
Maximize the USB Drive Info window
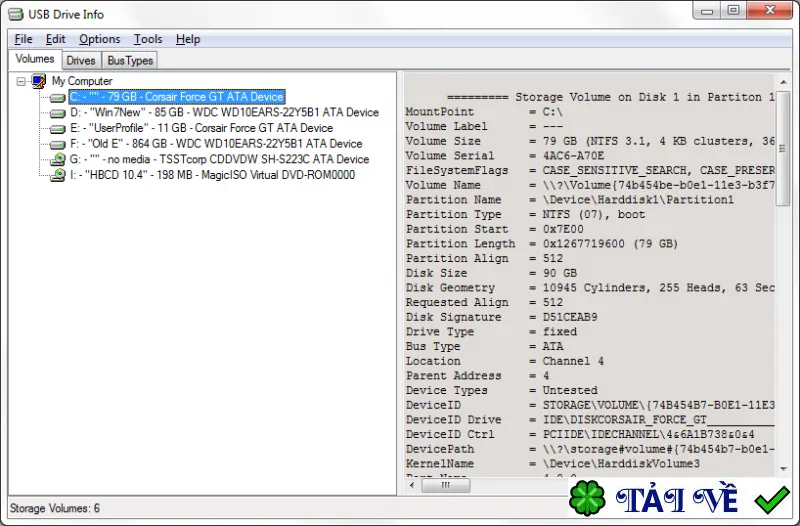pos(733,11)
